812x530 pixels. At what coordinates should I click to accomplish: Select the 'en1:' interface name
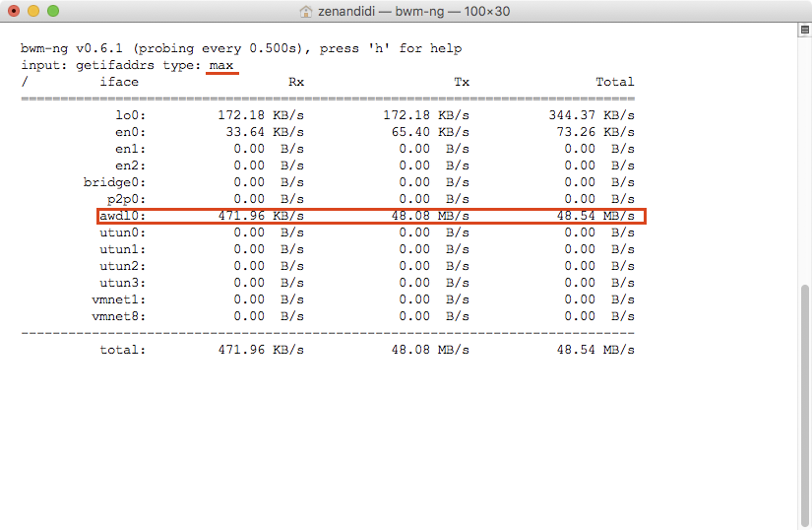[x=131, y=149]
